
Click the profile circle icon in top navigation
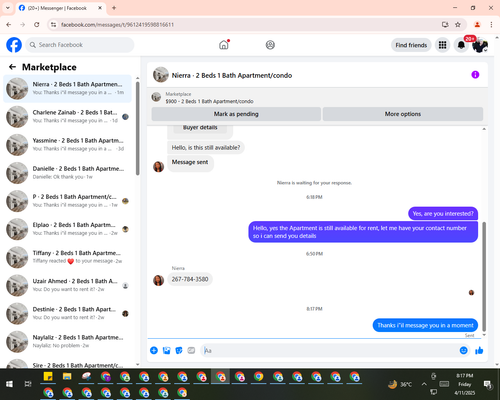pos(270,45)
